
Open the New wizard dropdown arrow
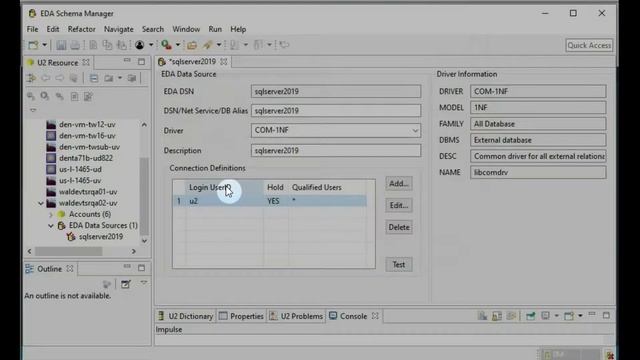pyautogui.click(x=44, y=45)
